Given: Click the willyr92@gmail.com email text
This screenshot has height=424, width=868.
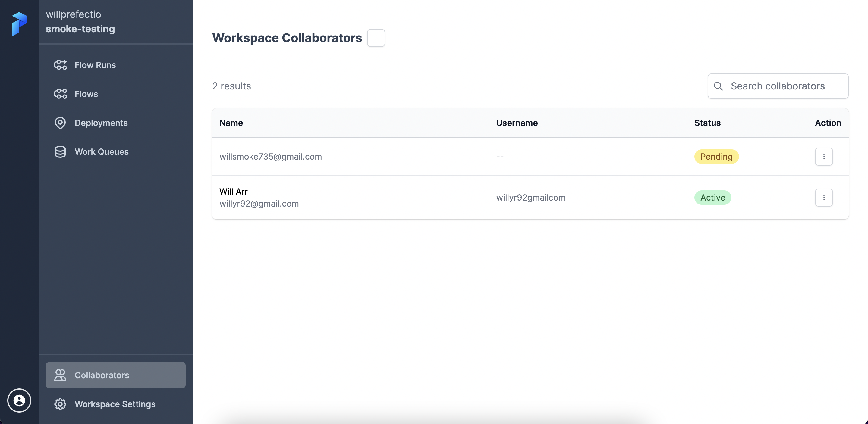Looking at the screenshot, I should tap(259, 204).
